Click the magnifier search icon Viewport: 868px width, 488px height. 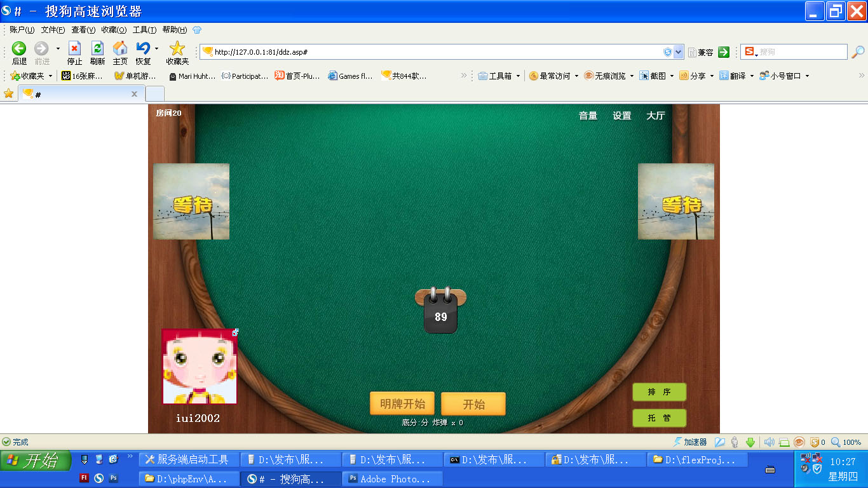tap(858, 52)
